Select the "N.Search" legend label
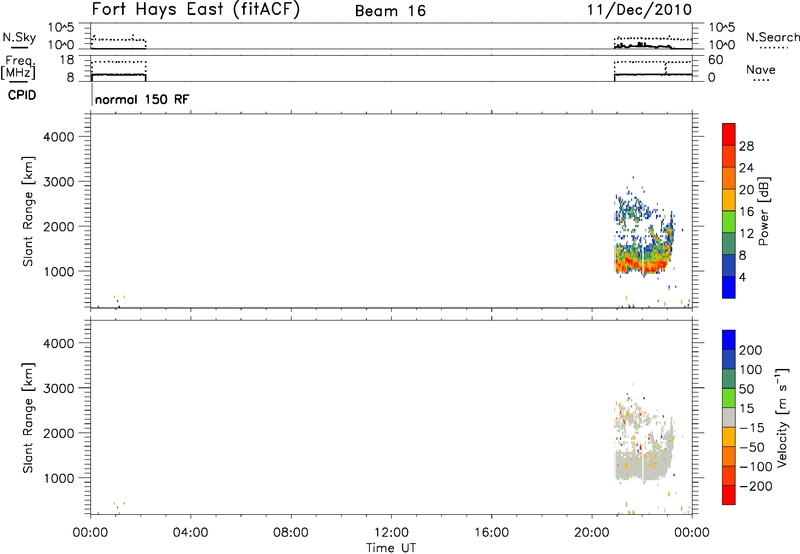800x554 pixels. tap(772, 37)
